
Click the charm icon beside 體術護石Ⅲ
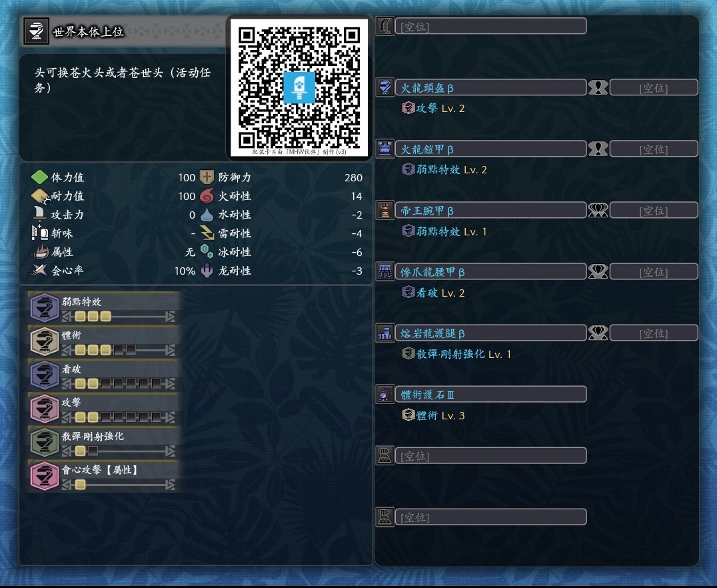point(385,394)
